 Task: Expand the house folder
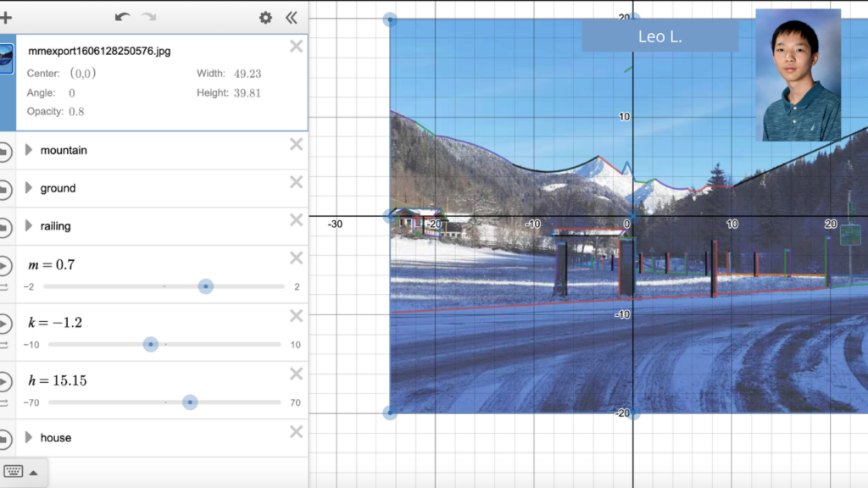tap(29, 437)
